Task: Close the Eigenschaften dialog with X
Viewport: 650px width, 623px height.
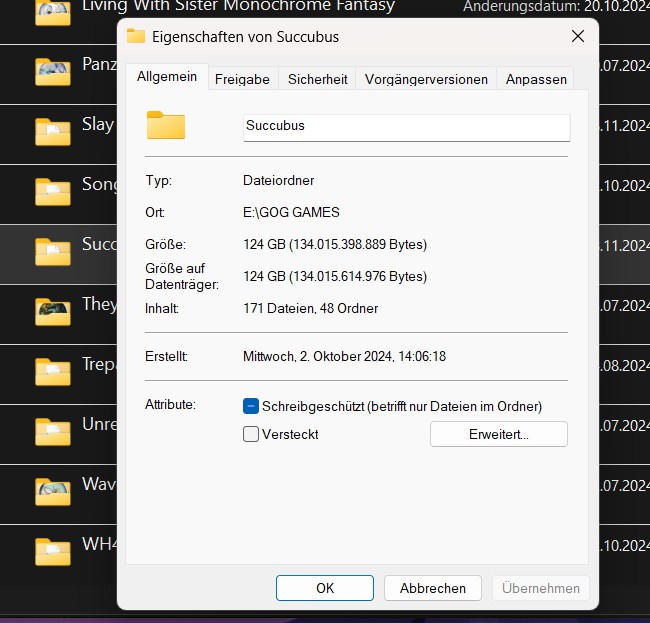Action: point(578,36)
